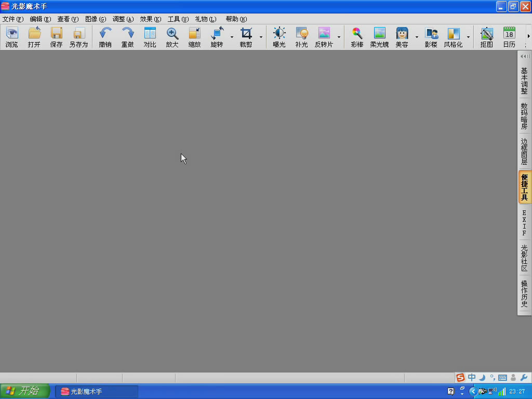Select the 便捷工具 side tab

coord(525,187)
